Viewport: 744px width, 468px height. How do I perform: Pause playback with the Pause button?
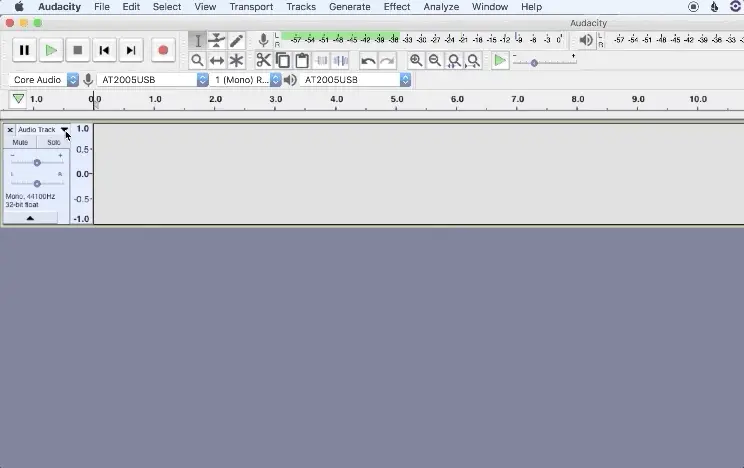pyautogui.click(x=24, y=50)
